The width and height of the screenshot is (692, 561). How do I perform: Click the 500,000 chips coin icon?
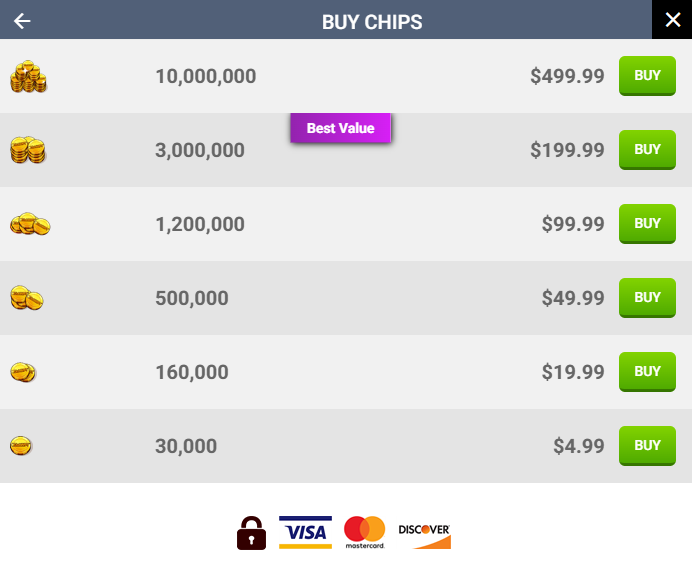coord(27,298)
